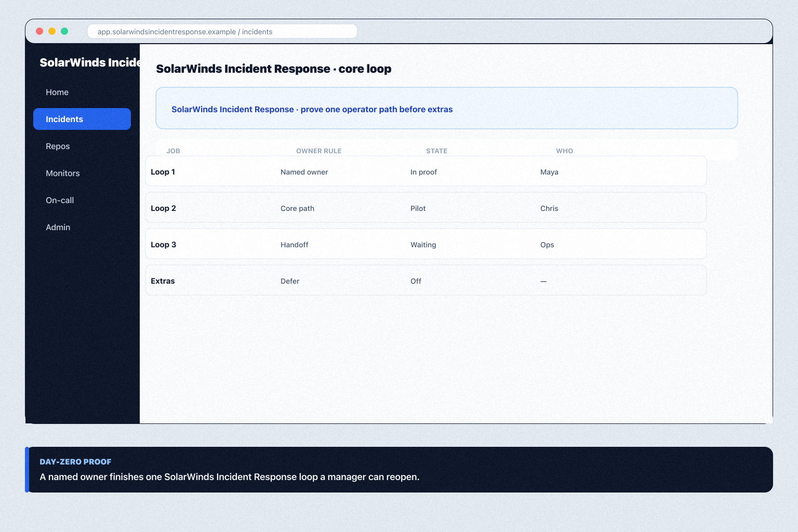Click the 'In proof' state cell
Image resolution: width=798 pixels, height=532 pixels.
click(x=423, y=172)
